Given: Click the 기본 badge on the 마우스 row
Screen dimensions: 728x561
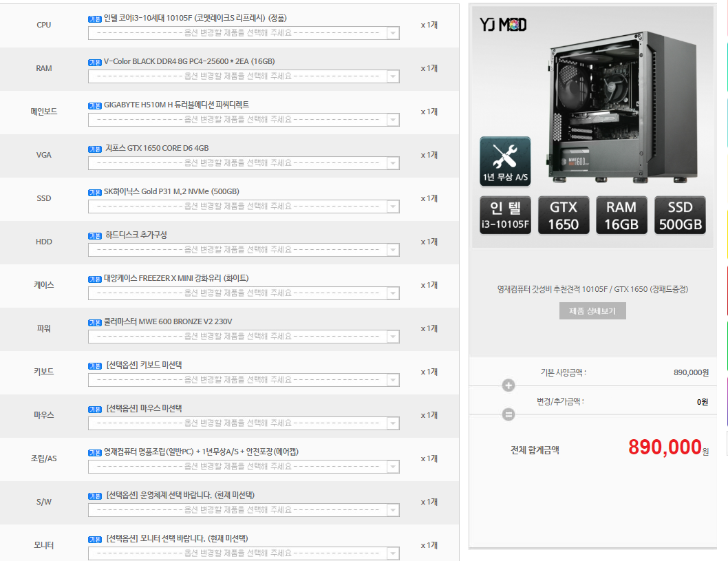Looking at the screenshot, I should [x=95, y=409].
